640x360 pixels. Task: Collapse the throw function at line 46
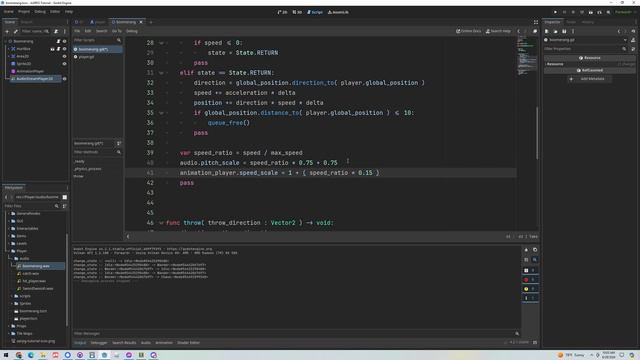[161, 223]
